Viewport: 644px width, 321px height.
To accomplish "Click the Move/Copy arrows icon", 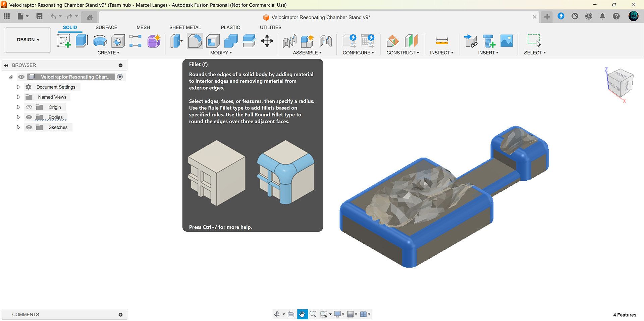I will [x=267, y=41].
